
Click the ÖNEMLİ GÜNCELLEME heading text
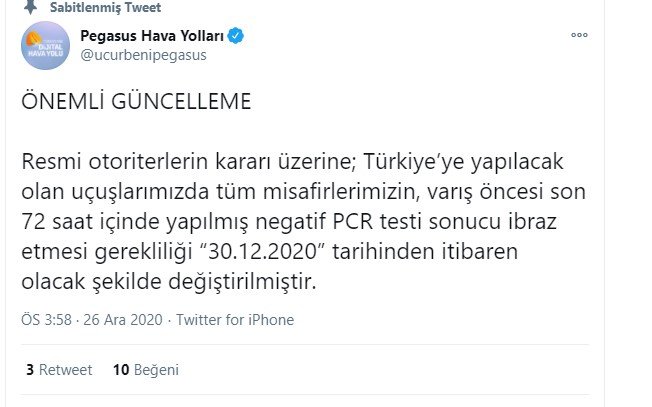tap(136, 101)
